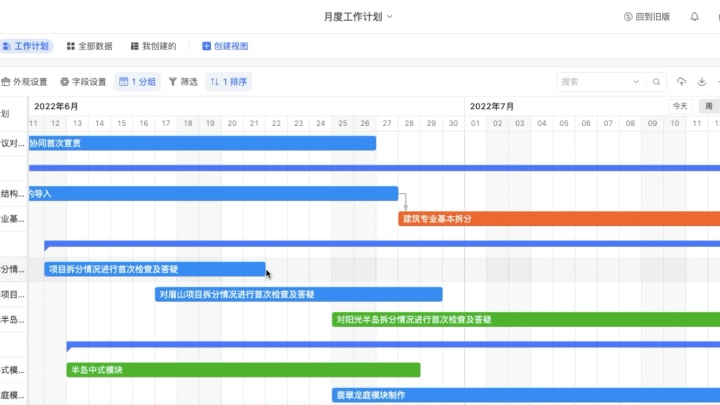Click the download icon
The height and width of the screenshot is (405, 720).
(x=702, y=82)
